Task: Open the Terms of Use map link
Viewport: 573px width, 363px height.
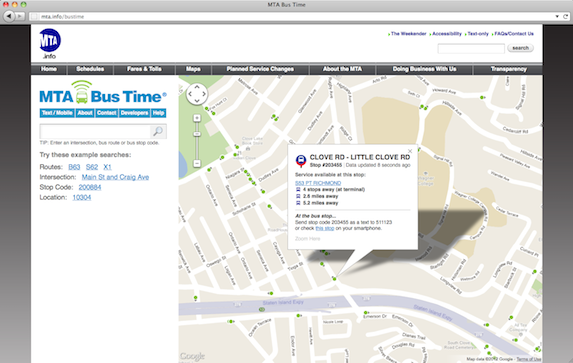Action: pyautogui.click(x=529, y=359)
